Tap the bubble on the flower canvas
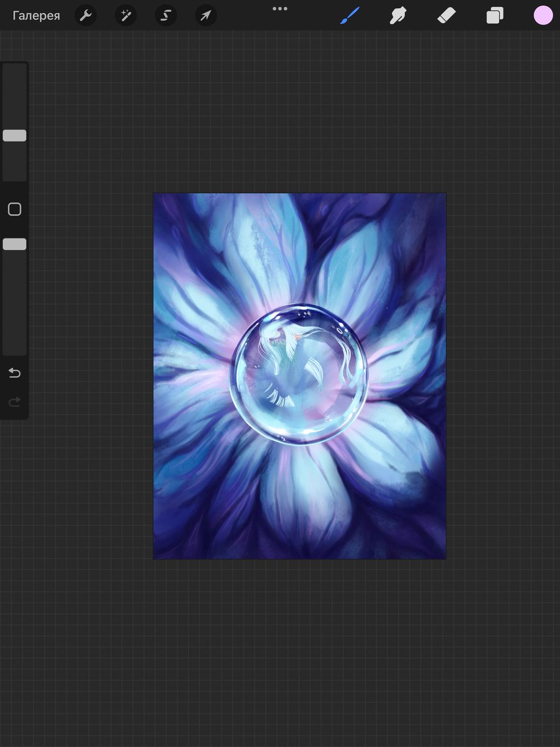Image resolution: width=560 pixels, height=747 pixels. pyautogui.click(x=299, y=374)
